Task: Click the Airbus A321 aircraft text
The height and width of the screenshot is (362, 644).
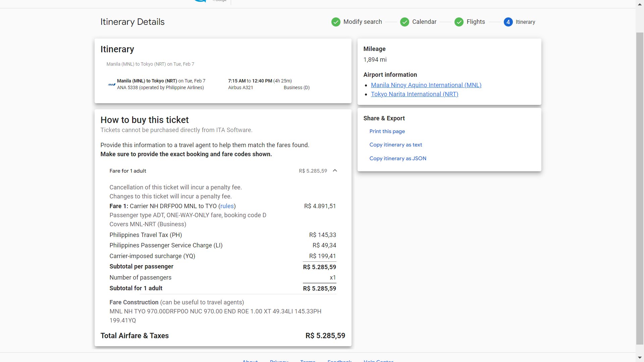Action: pyautogui.click(x=240, y=87)
